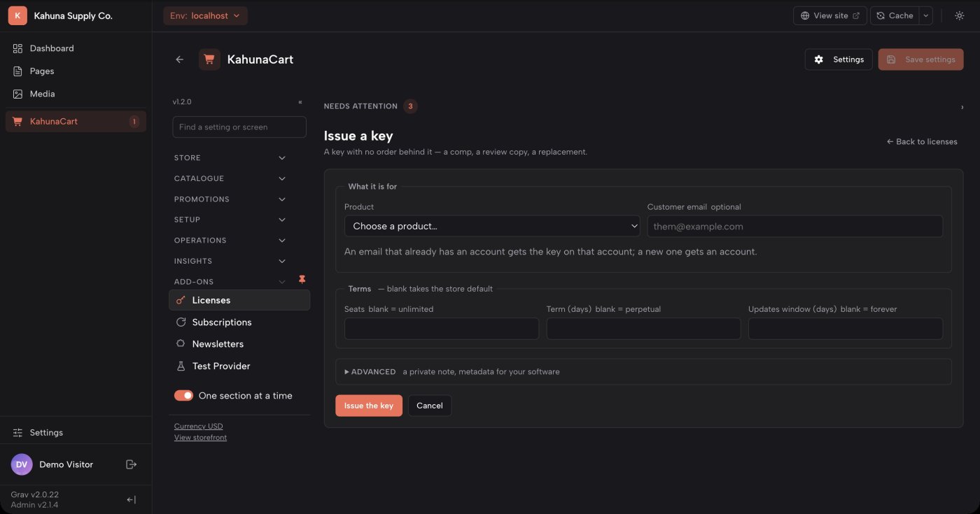
Task: Click the Customer email field
Action: [x=795, y=226]
